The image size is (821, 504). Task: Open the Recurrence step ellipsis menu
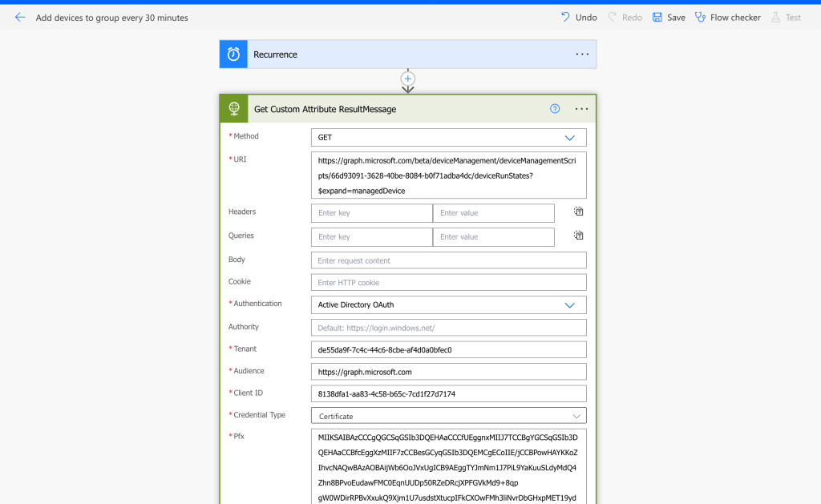[x=582, y=54]
